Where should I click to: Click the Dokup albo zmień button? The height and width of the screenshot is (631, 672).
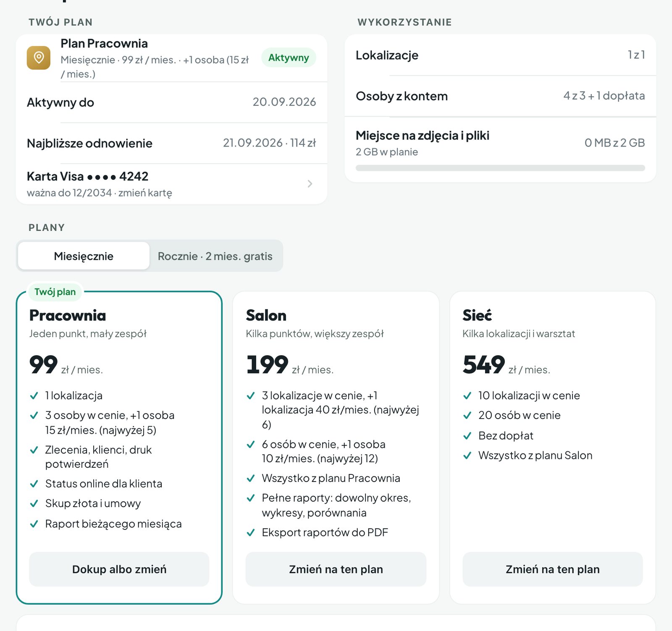119,569
